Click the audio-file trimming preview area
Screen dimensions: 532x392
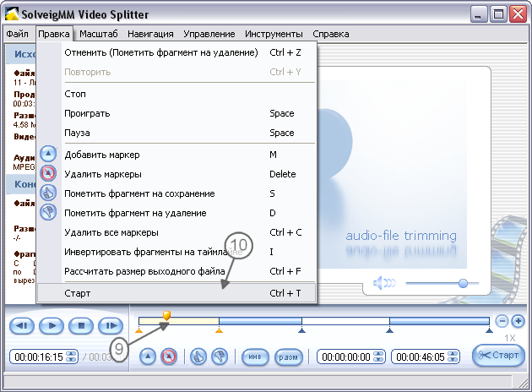(392, 173)
